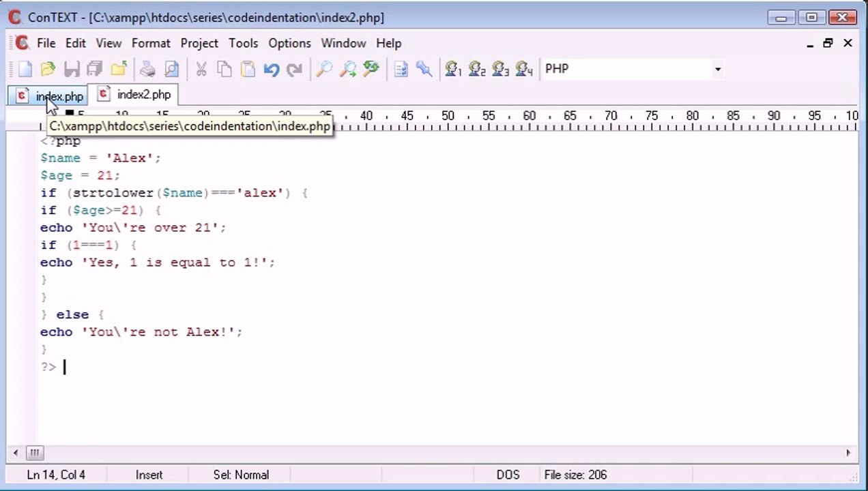Click the horizontal scrollbar thumb

point(34,452)
